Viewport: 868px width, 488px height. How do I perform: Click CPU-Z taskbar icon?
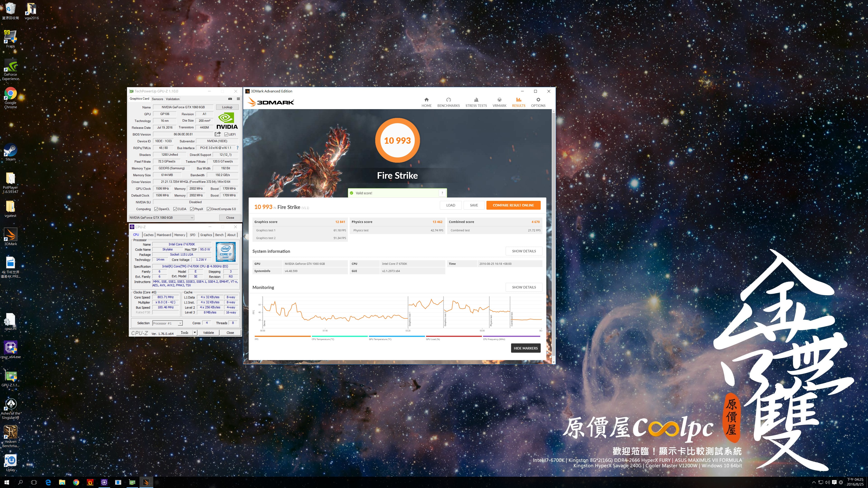pos(104,482)
